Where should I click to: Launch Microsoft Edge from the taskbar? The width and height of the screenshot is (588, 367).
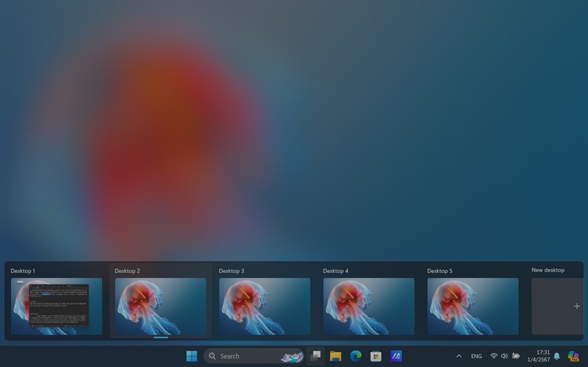356,356
